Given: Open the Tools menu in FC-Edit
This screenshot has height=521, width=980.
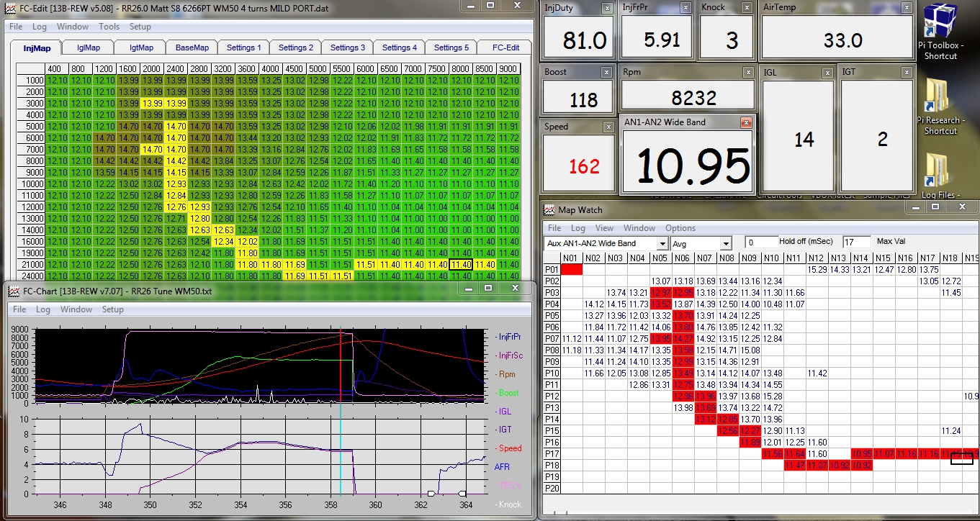Looking at the screenshot, I should click(109, 27).
